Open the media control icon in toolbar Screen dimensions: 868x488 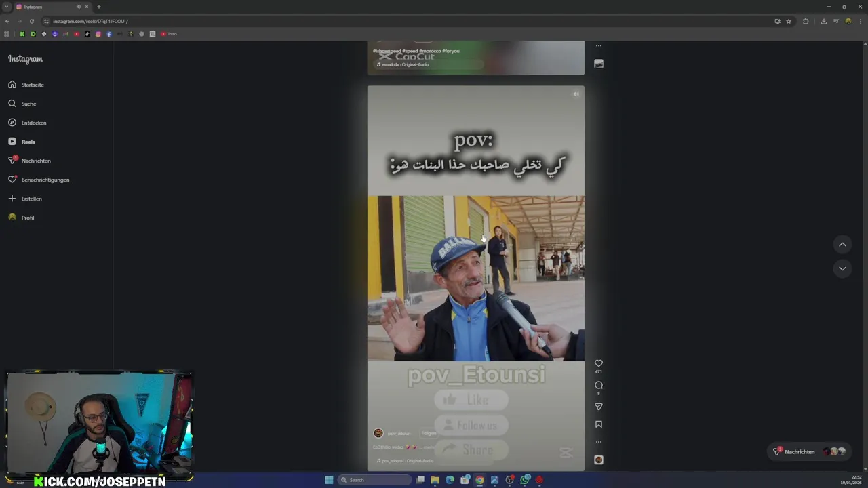point(836,21)
